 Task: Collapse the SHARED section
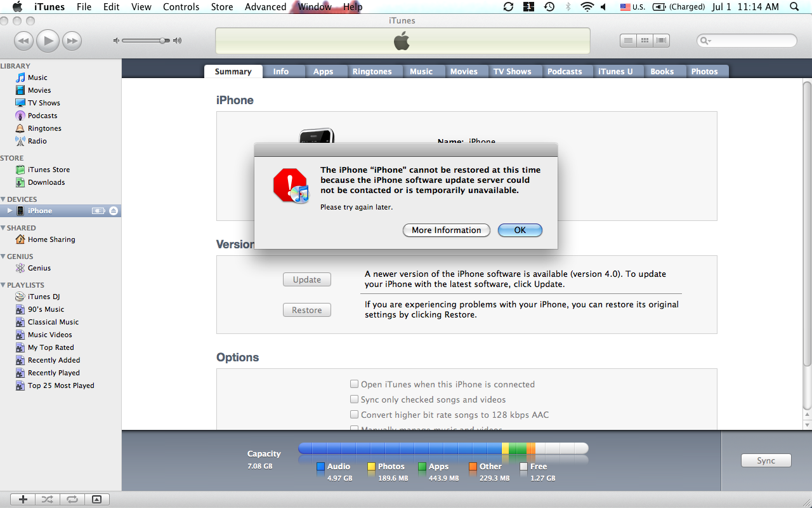coord(3,228)
